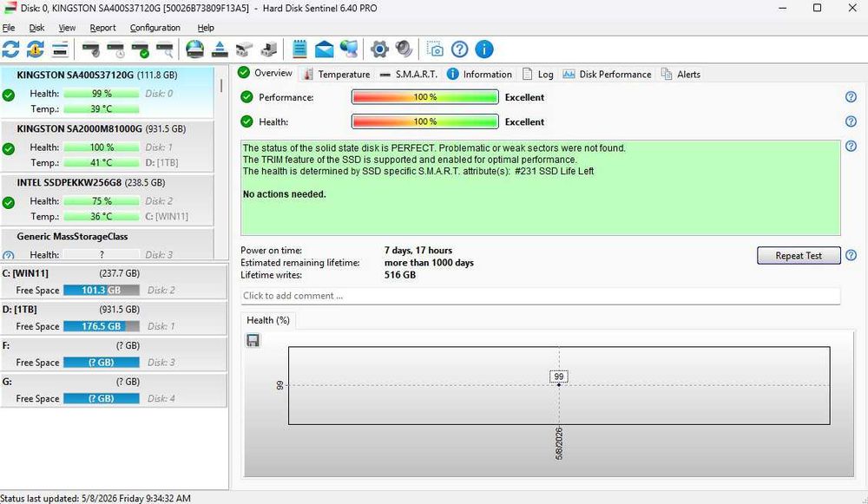Select INTEL SSDPEKKW256G8 disk entry
The width and height of the screenshot is (868, 504).
point(107,200)
